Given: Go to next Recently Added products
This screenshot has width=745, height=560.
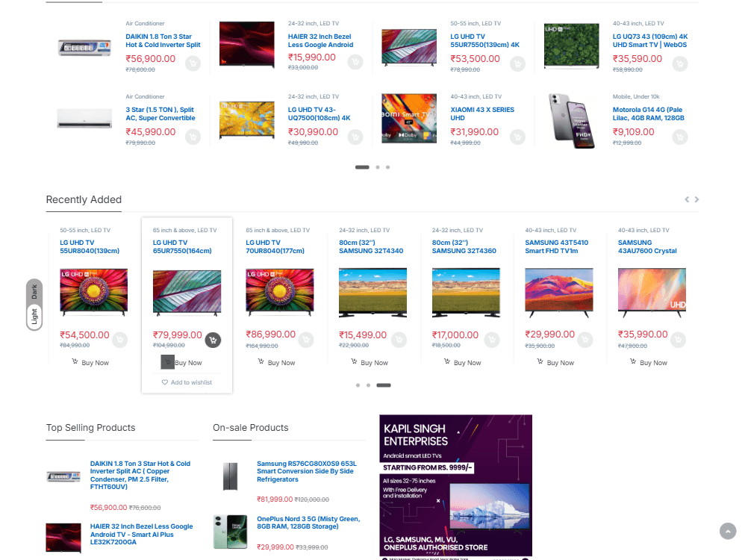Looking at the screenshot, I should coord(697,199).
